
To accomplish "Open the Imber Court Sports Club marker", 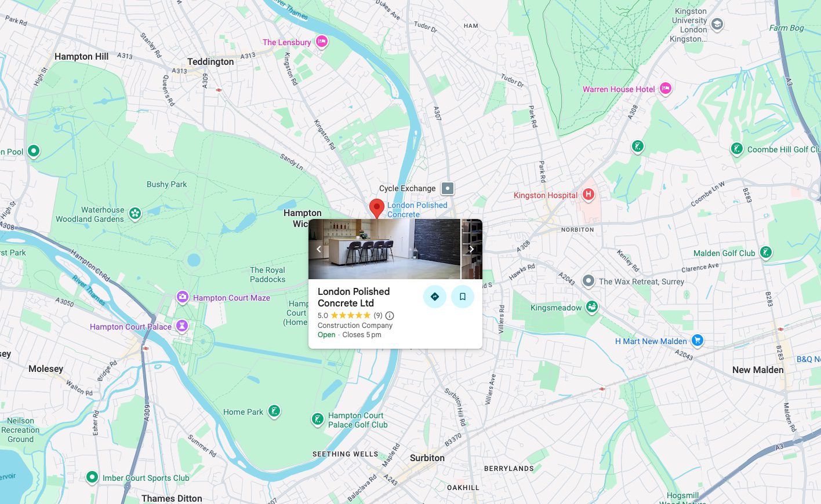I will (92, 477).
